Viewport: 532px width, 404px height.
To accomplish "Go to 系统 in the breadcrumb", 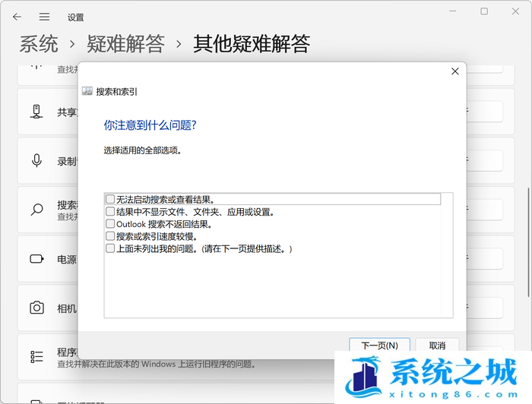I will 39,43.
